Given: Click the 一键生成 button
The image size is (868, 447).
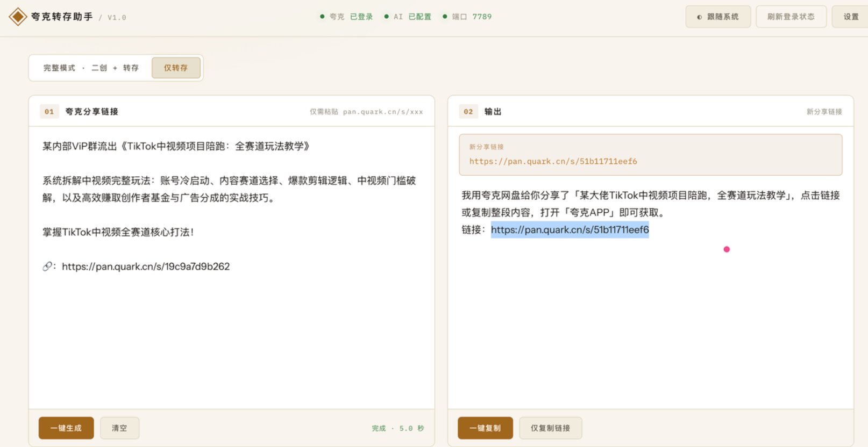Looking at the screenshot, I should coord(66,428).
